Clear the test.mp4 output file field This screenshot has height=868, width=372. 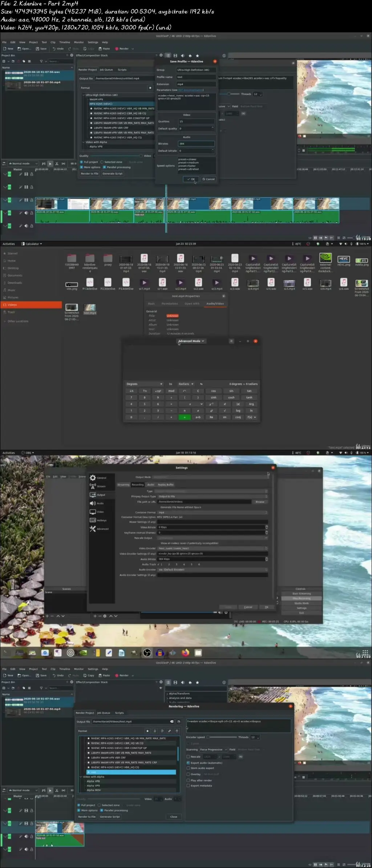pyautogui.click(x=172, y=722)
